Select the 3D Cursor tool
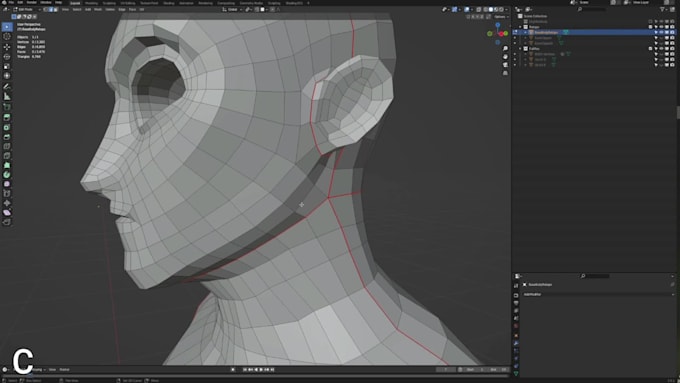 tap(7, 37)
